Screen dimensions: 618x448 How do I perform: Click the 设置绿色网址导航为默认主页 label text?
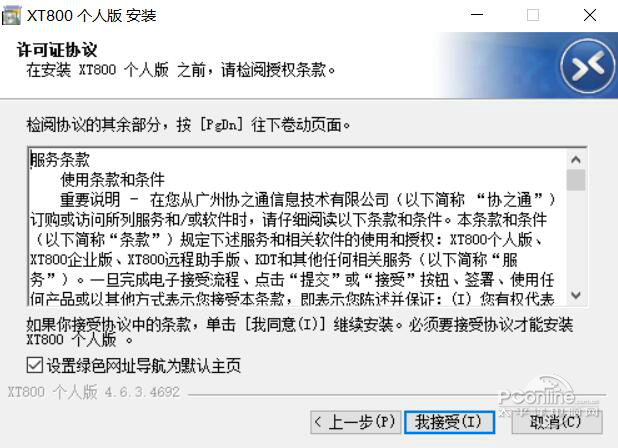(144, 366)
